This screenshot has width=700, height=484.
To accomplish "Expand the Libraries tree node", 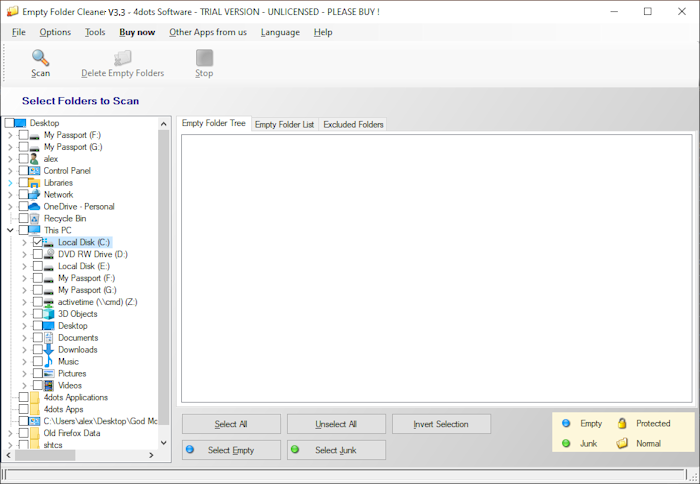I will [10, 183].
